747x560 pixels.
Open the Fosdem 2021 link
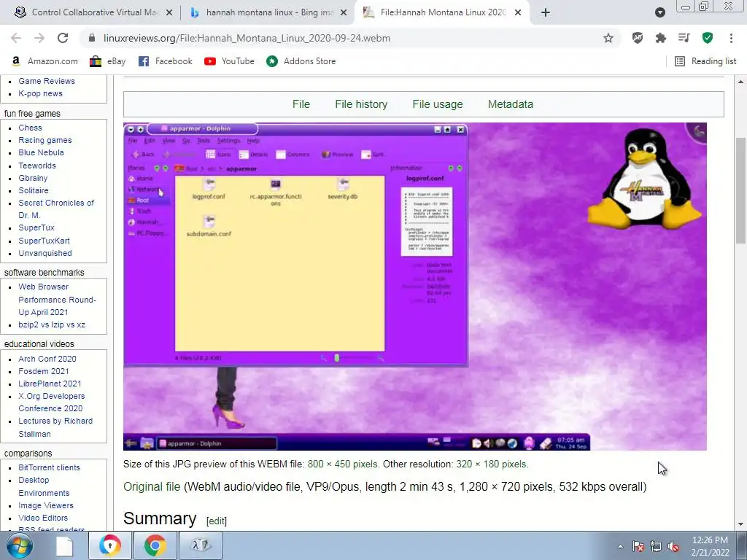pos(43,371)
